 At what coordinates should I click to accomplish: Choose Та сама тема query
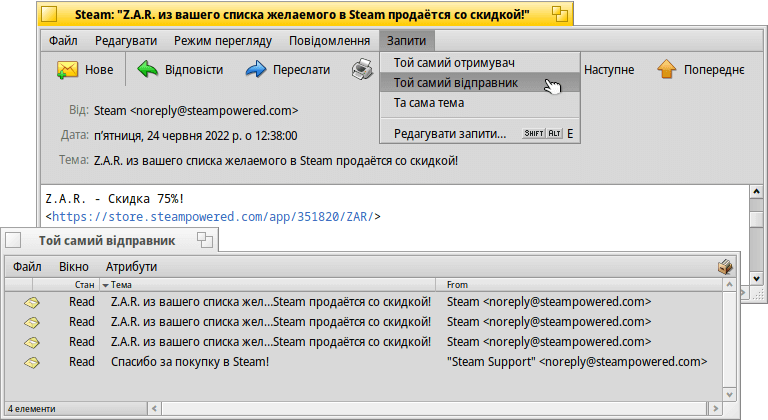click(480, 103)
